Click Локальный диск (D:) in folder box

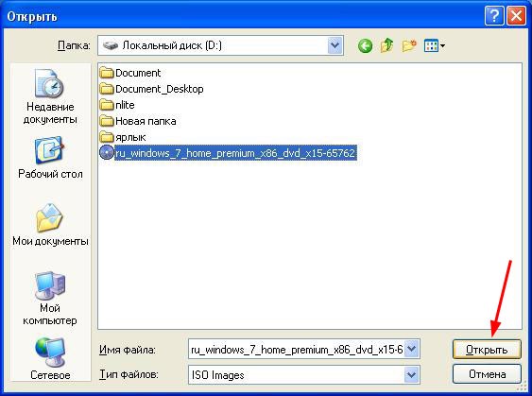172,45
